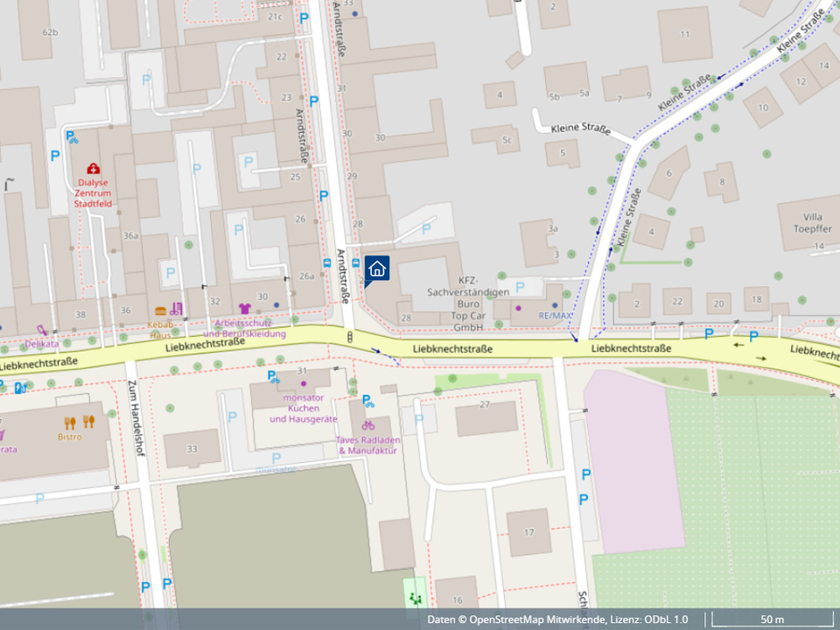
Task: Select the purple clothing shop shirt icon
Action: pos(244,308)
